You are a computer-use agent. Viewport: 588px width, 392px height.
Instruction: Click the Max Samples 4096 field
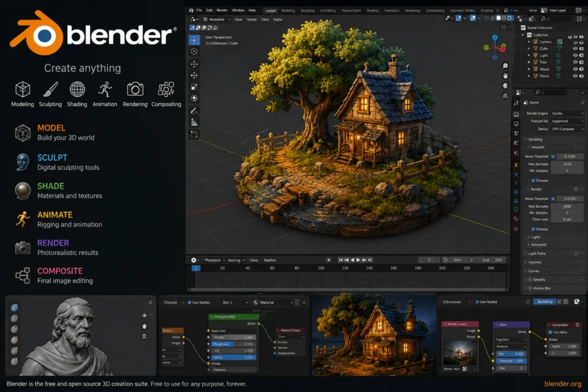point(567,207)
